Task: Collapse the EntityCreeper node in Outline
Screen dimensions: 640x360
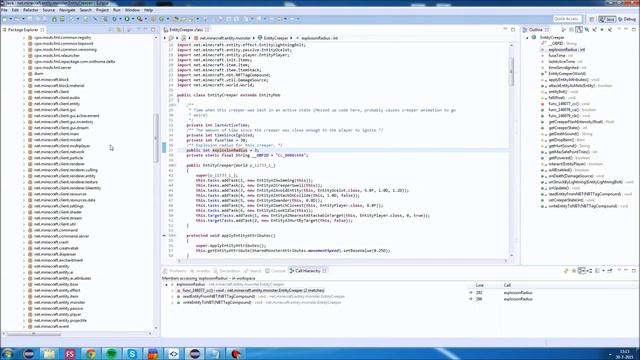Action: coord(527,38)
